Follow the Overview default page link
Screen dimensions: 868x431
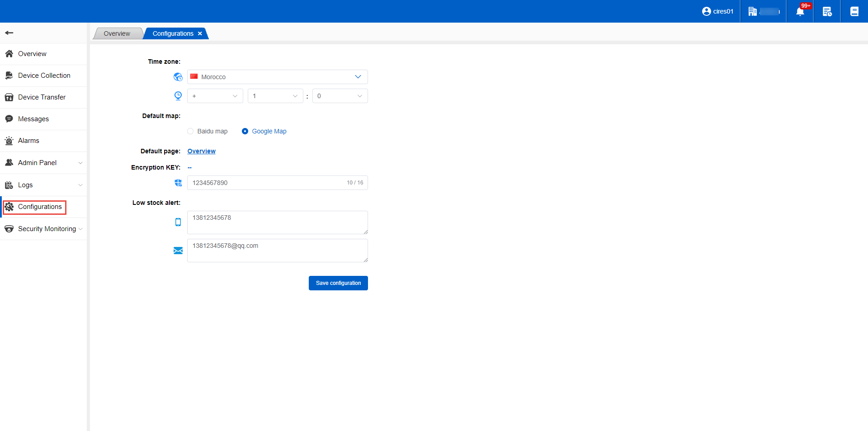(x=201, y=151)
